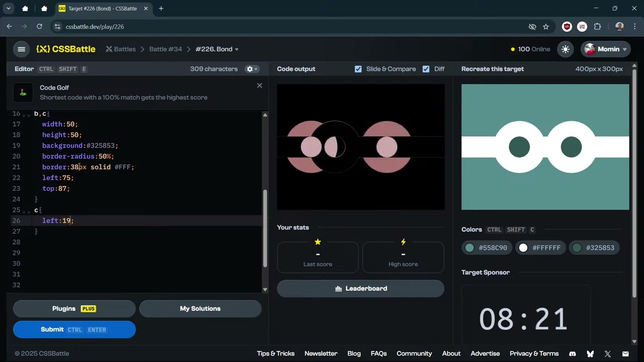Open Privacy & Terms footer link
644x362 pixels.
(534, 353)
